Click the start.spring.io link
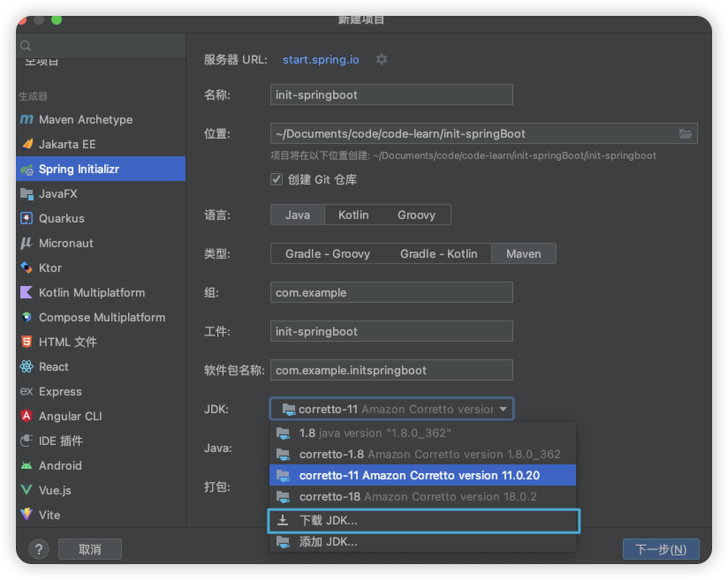Screen dimensions: 728x580 pyautogui.click(x=321, y=59)
